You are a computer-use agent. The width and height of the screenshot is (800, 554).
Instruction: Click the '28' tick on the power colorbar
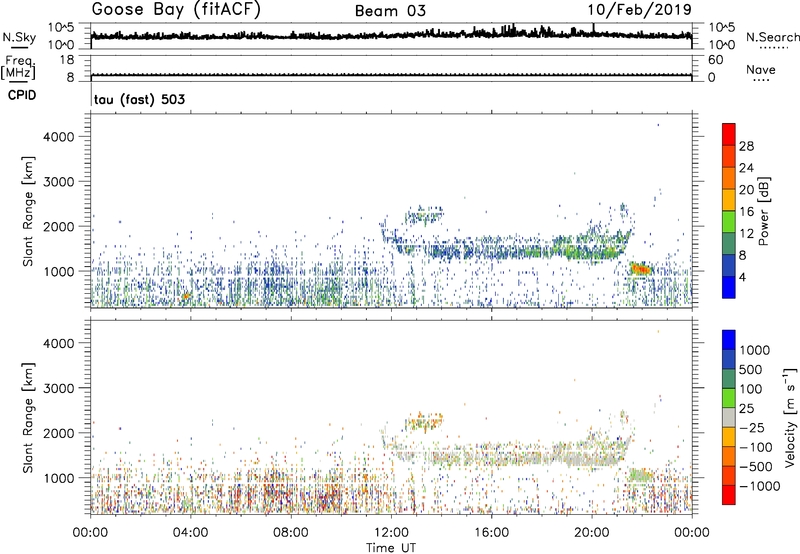tap(746, 146)
